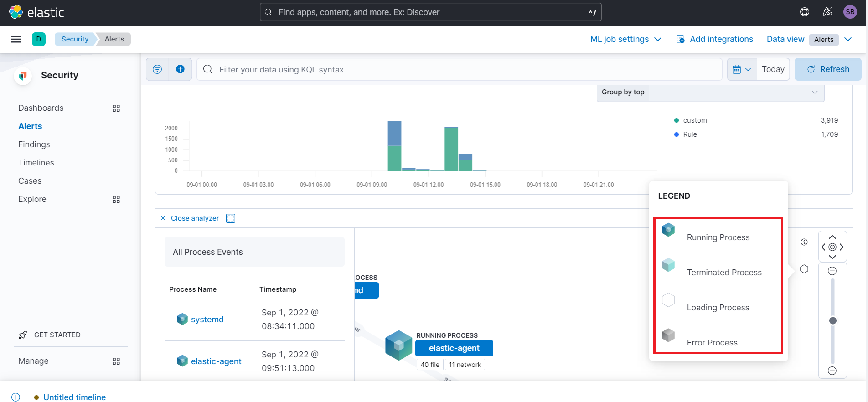Toggle the legend hexagon icon

804,269
